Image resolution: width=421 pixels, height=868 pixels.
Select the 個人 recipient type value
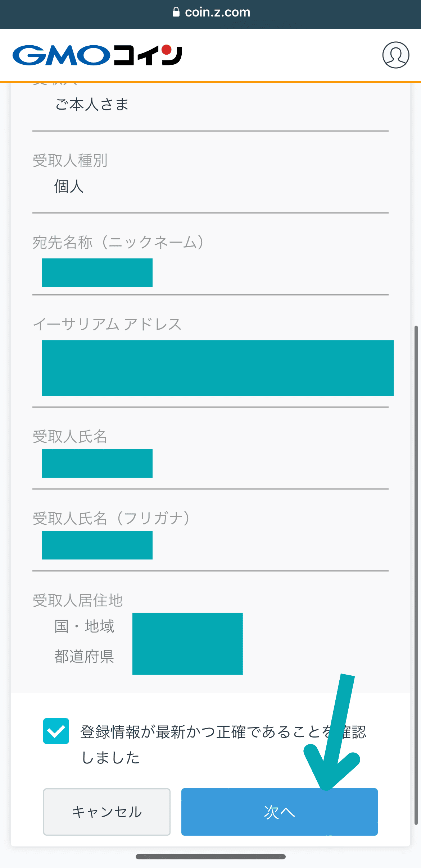(69, 187)
